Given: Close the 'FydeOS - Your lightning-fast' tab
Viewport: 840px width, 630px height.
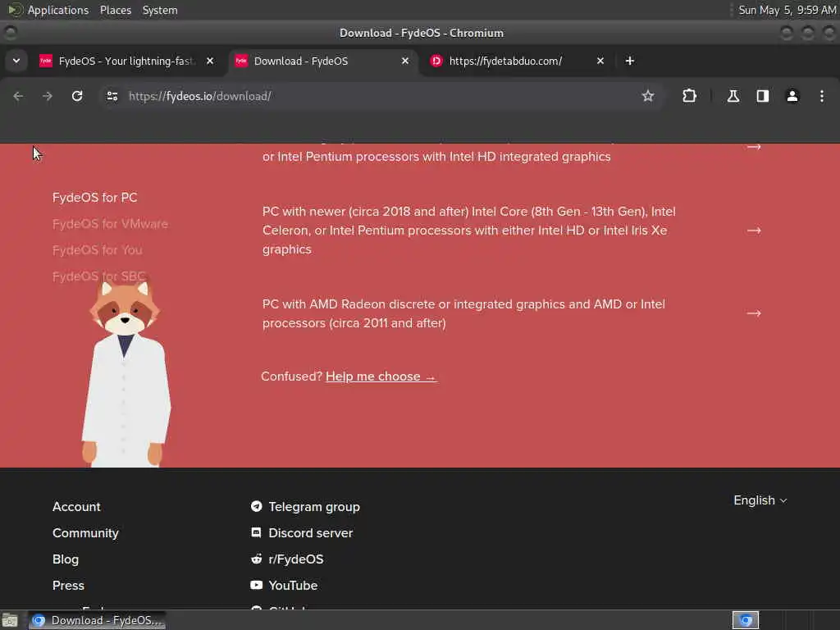Looking at the screenshot, I should pyautogui.click(x=210, y=61).
